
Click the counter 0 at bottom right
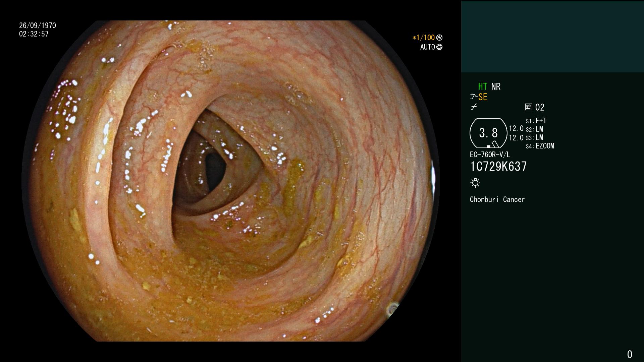point(630,354)
